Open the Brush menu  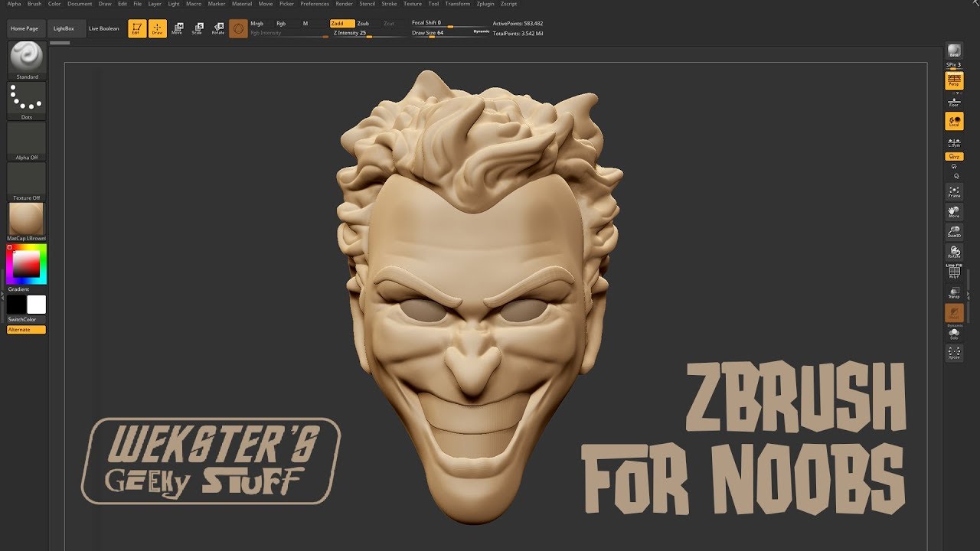34,4
